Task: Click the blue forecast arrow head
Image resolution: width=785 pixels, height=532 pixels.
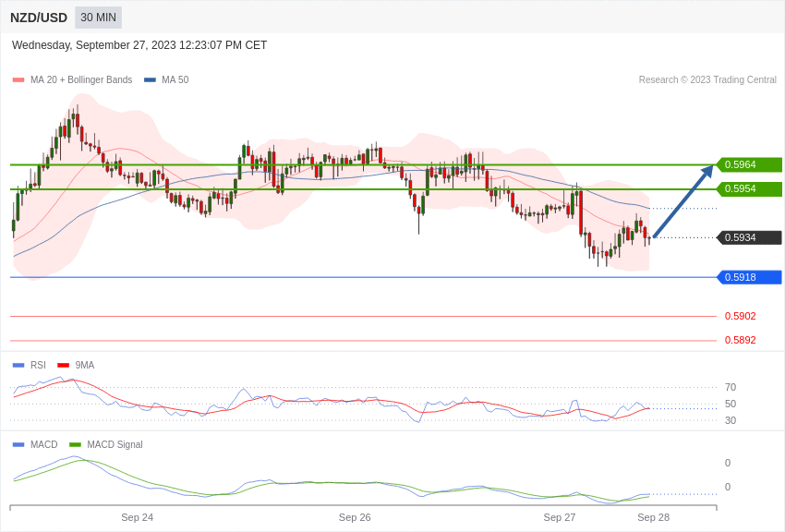Action: click(x=708, y=170)
